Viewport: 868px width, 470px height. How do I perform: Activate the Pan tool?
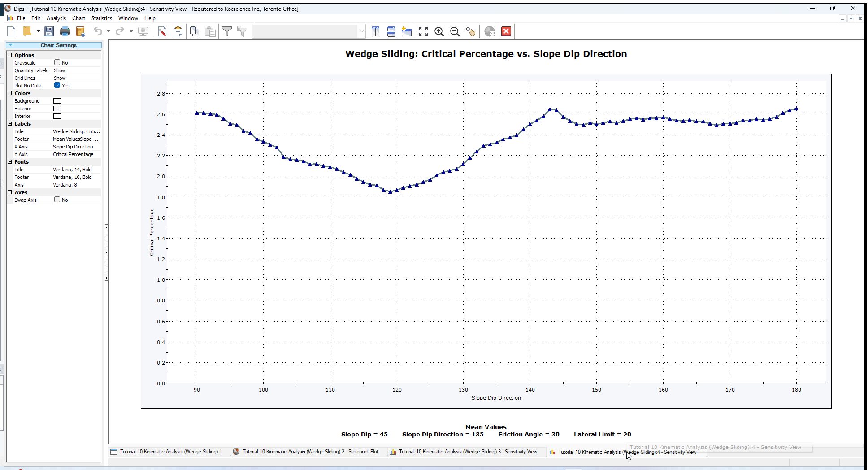tap(470, 31)
